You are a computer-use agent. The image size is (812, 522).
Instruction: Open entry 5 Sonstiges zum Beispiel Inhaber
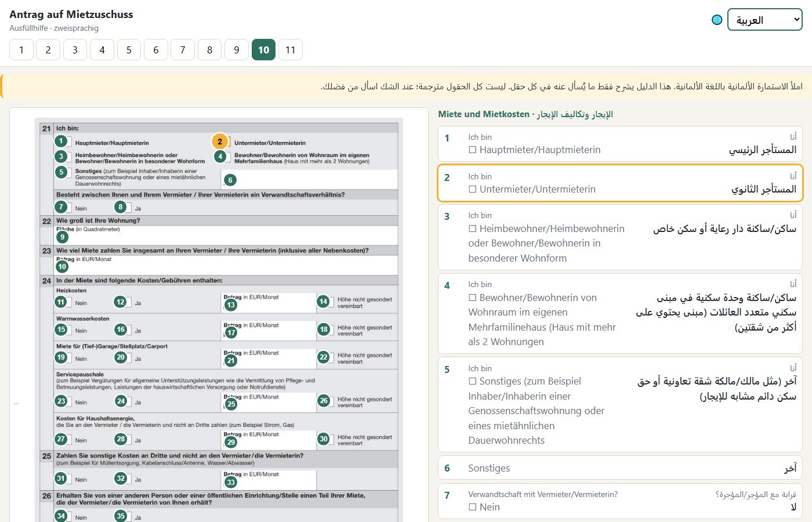coord(620,405)
